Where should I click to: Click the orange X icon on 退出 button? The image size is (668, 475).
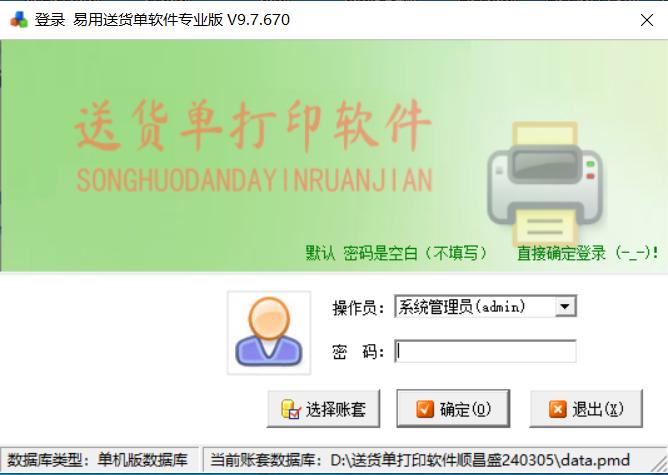pyautogui.click(x=558, y=409)
